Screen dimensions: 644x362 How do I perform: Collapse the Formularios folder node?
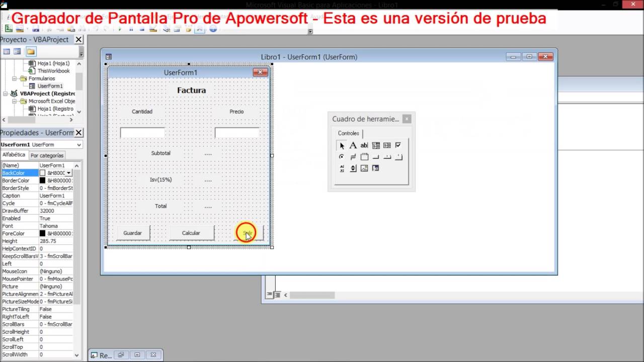coord(15,78)
